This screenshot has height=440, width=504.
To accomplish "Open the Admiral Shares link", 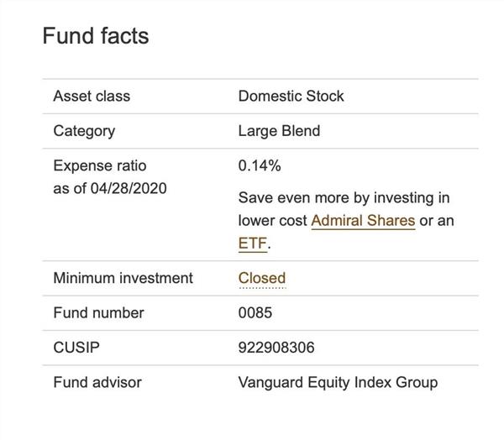I will pos(363,221).
